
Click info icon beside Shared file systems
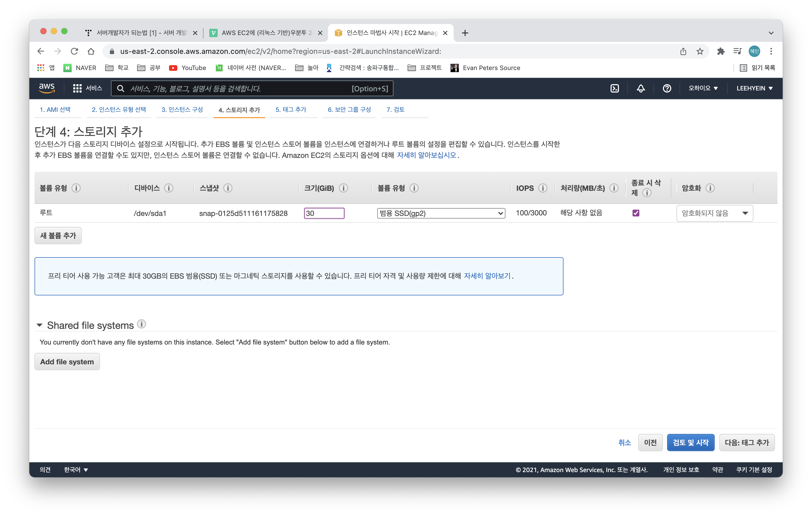[x=142, y=324]
